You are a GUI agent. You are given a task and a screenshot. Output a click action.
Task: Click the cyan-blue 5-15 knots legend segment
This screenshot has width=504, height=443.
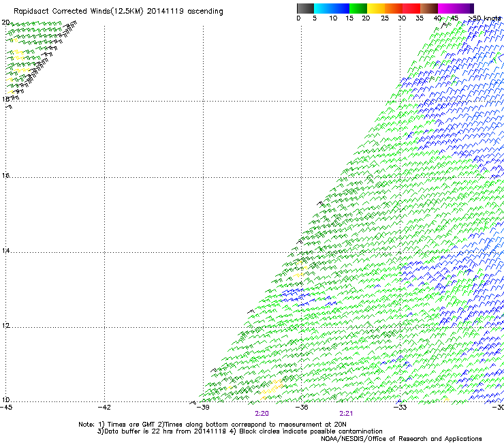[x=332, y=8]
